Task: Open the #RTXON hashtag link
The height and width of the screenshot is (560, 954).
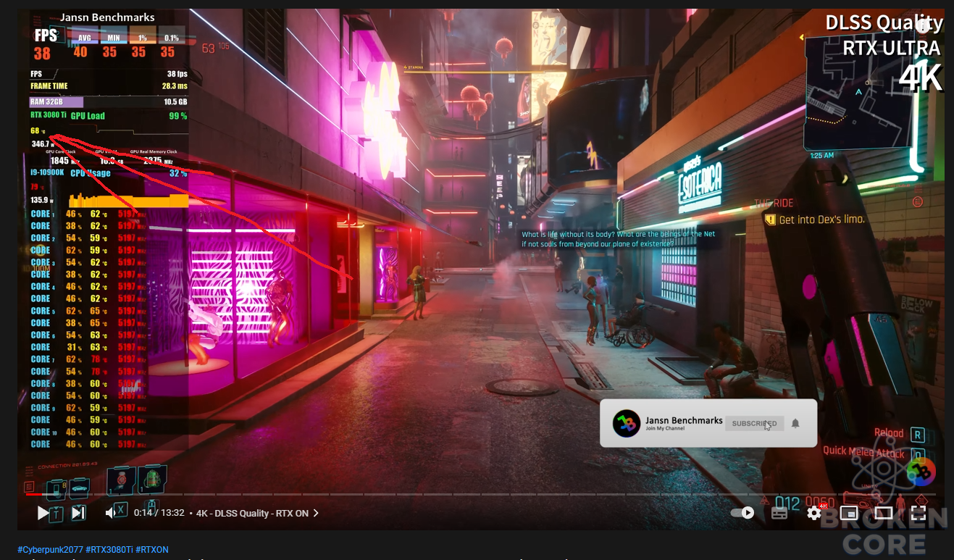Action: pyautogui.click(x=152, y=550)
